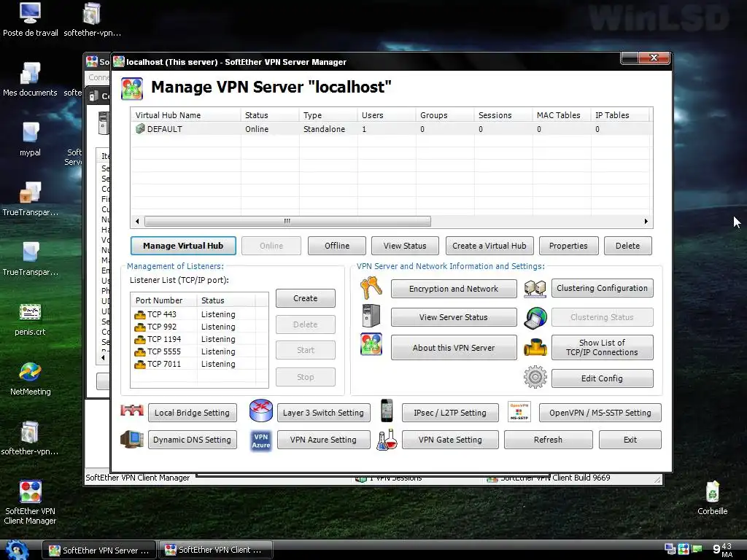Select the TCP 443 listener
The height and width of the screenshot is (560, 747).
coord(199,314)
